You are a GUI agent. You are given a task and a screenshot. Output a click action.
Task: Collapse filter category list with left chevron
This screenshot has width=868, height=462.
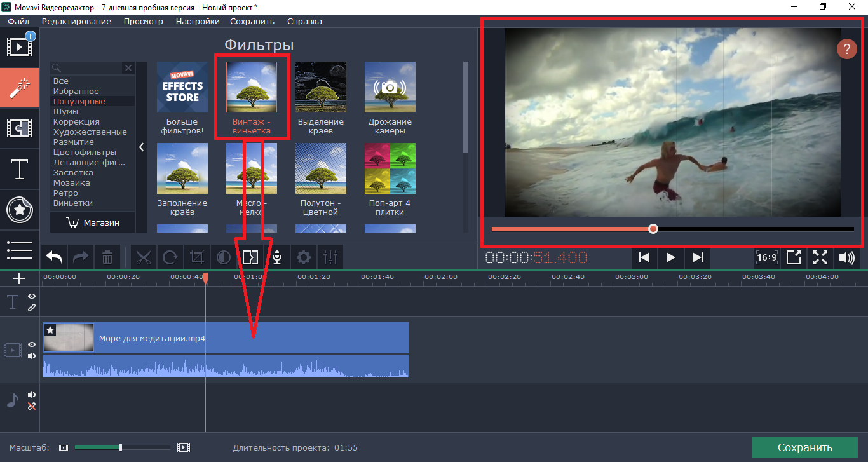[x=142, y=147]
